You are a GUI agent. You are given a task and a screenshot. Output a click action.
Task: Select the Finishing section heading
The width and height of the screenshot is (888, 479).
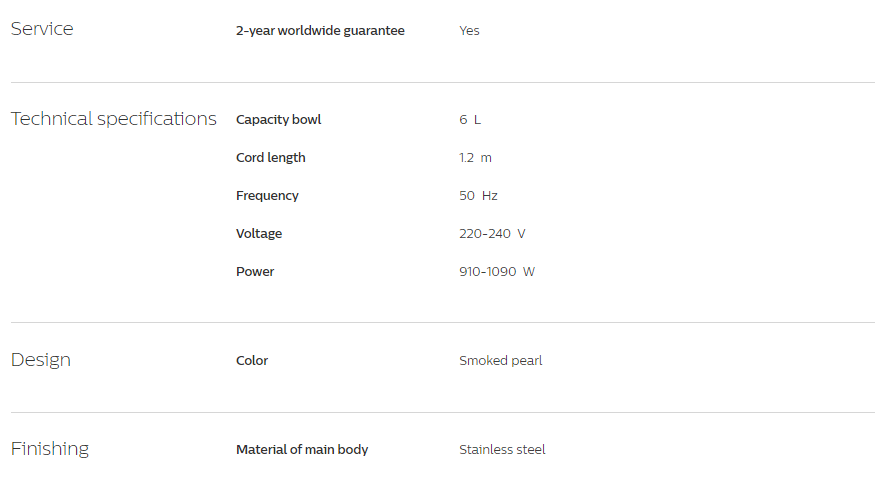point(50,448)
